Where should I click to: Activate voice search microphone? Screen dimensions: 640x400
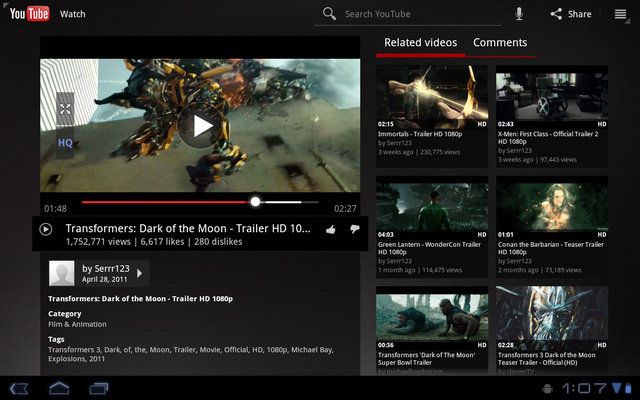click(519, 14)
